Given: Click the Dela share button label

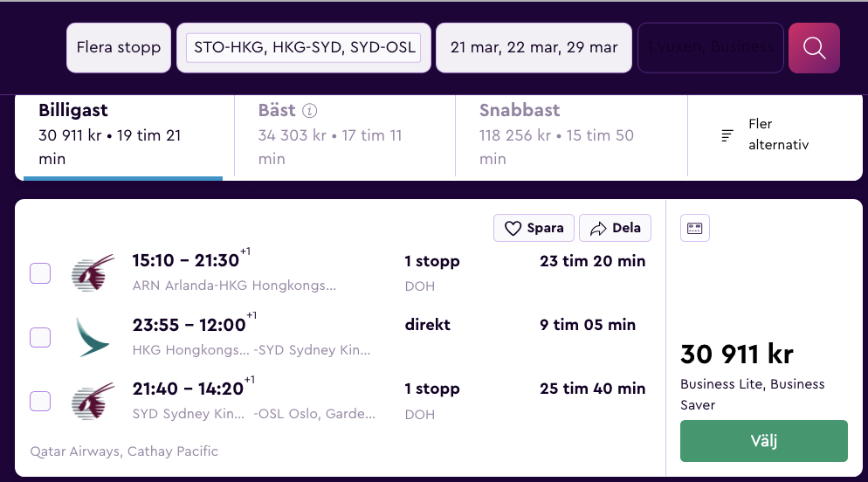Looking at the screenshot, I should click(x=626, y=228).
